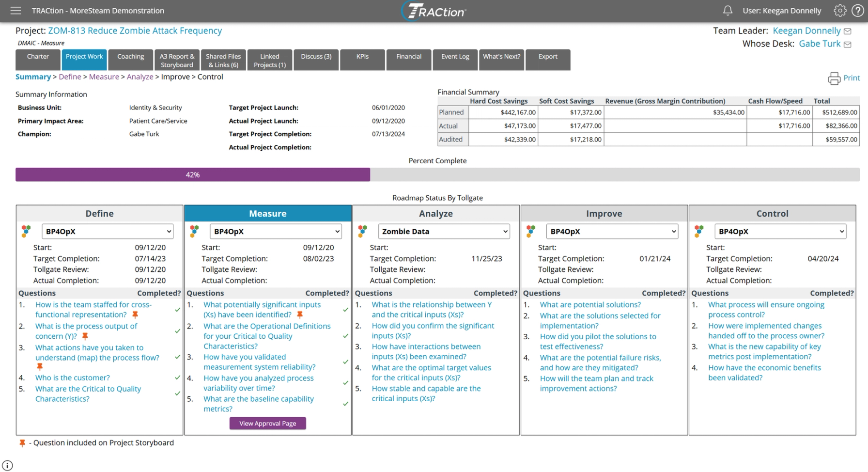Image resolution: width=868 pixels, height=472 pixels.
Task: Open the A3 Report & Storyboard tab
Action: [x=177, y=60]
